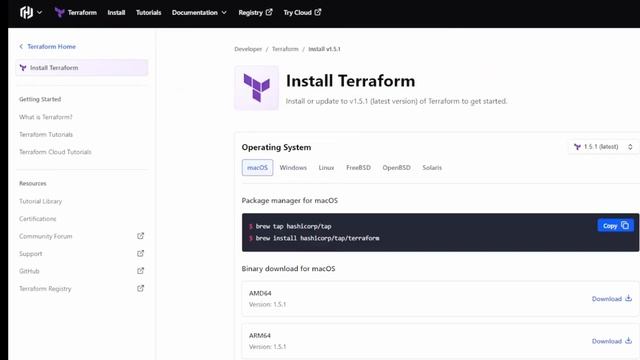The image size is (640, 360).
Task: Open the 1.5.1 (latest) version selector
Action: [603, 147]
